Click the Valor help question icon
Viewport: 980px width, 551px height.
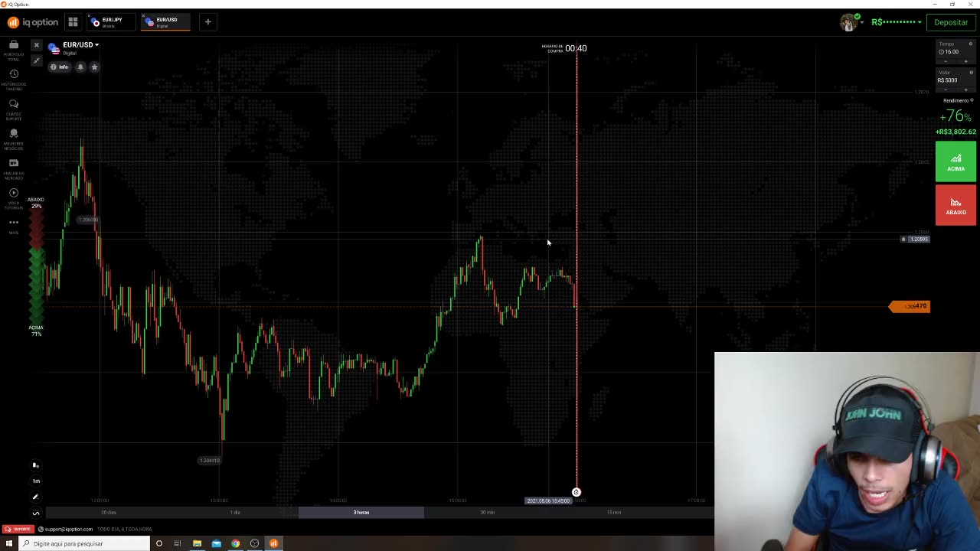(x=972, y=73)
